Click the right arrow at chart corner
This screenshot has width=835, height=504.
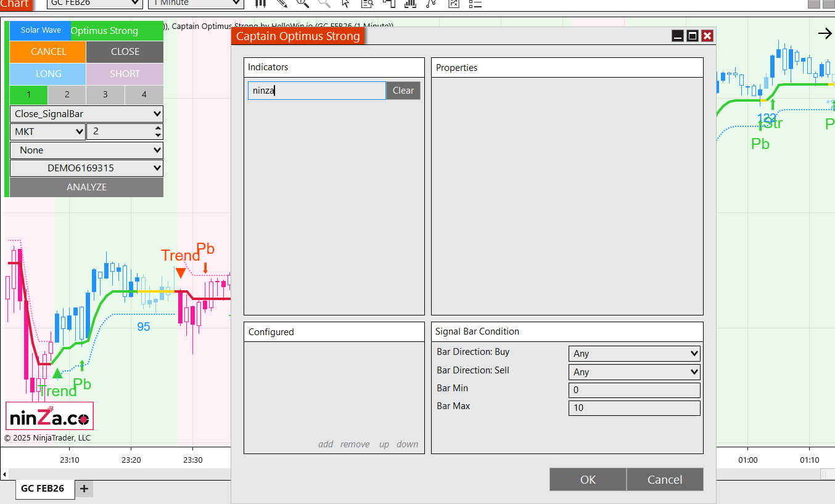click(x=825, y=33)
